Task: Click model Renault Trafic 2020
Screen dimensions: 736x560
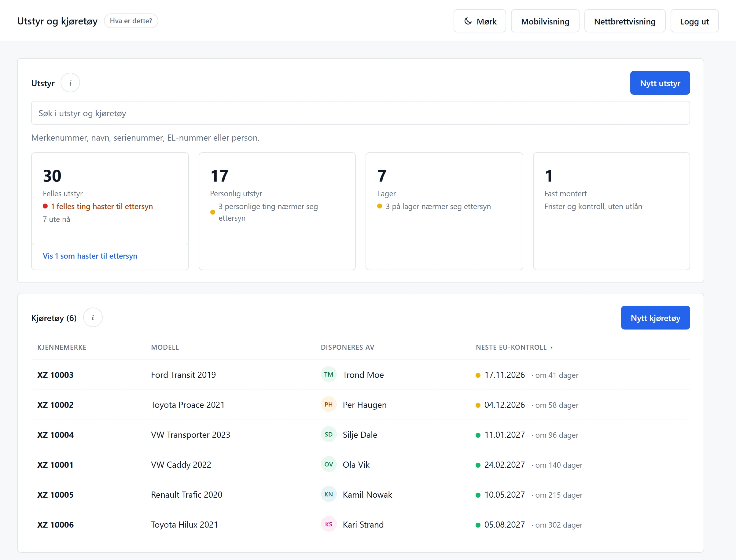Action: click(187, 495)
